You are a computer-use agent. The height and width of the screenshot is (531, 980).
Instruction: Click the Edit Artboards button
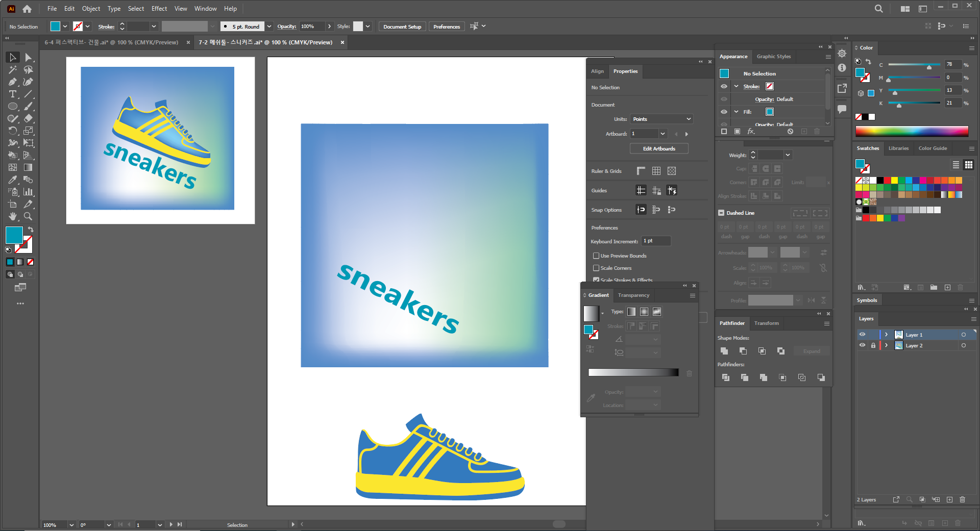[x=659, y=148]
